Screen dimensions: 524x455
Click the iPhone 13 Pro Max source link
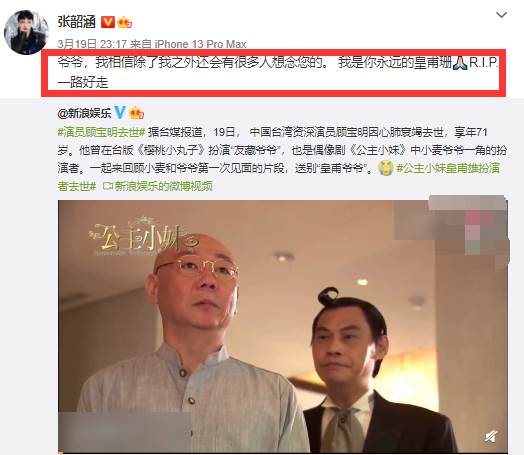[200, 44]
